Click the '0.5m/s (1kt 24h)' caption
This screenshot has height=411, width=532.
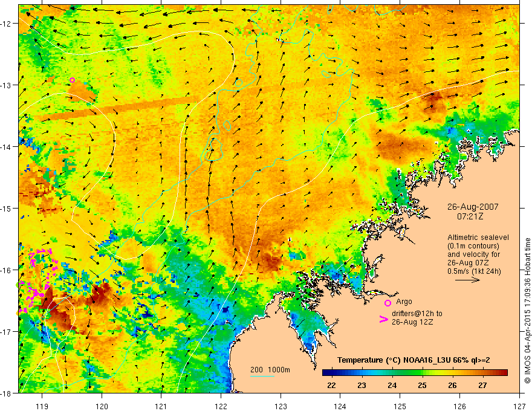[x=474, y=271]
